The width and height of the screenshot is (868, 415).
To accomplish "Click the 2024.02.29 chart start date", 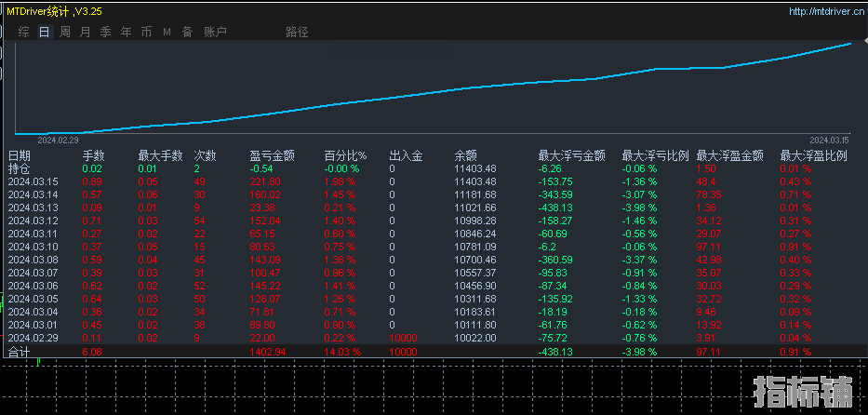I will click(x=58, y=140).
